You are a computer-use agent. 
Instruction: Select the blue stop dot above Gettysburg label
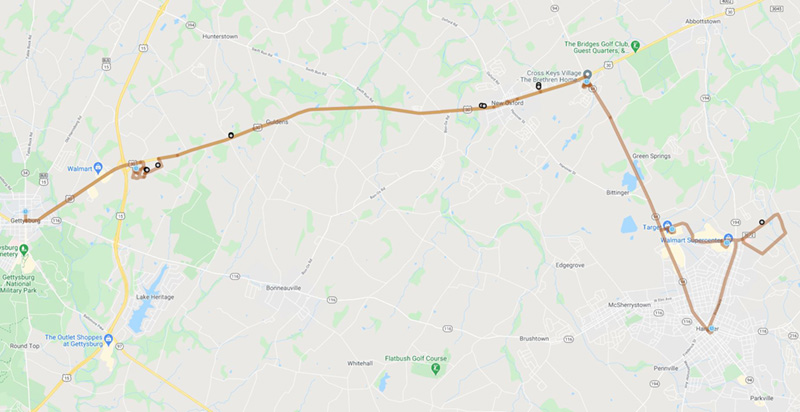26,211
